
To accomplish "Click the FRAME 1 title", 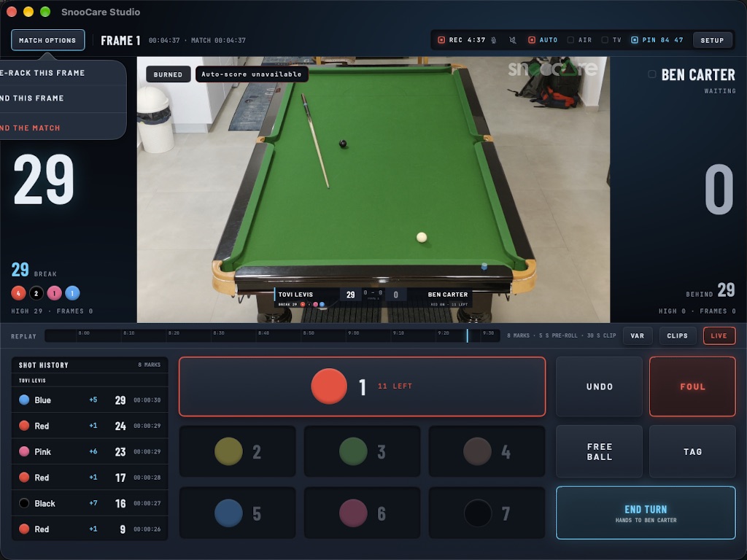I will pyautogui.click(x=120, y=41).
